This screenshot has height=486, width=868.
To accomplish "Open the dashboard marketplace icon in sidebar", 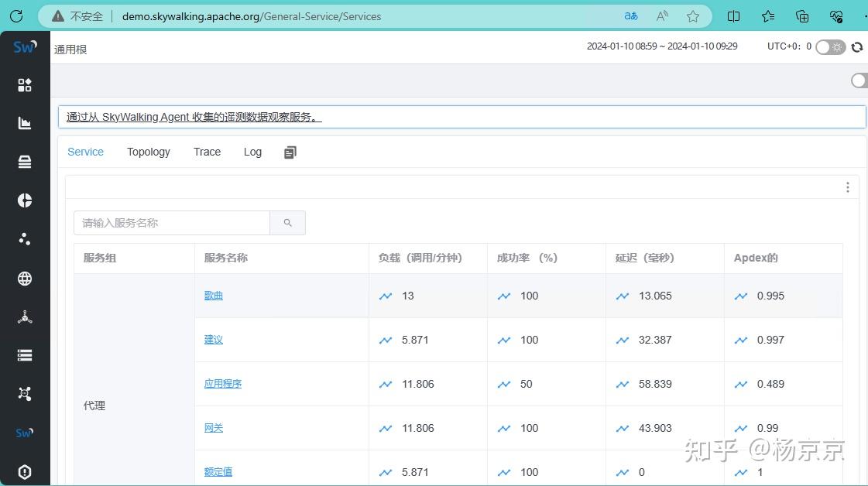I will (24, 84).
